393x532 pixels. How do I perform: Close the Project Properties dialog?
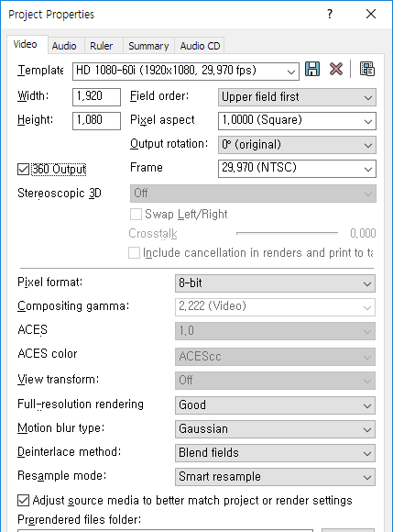tap(371, 14)
